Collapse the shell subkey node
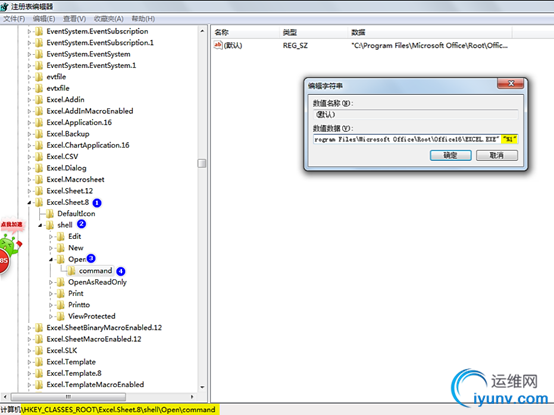The width and height of the screenshot is (554, 415). coord(40,225)
